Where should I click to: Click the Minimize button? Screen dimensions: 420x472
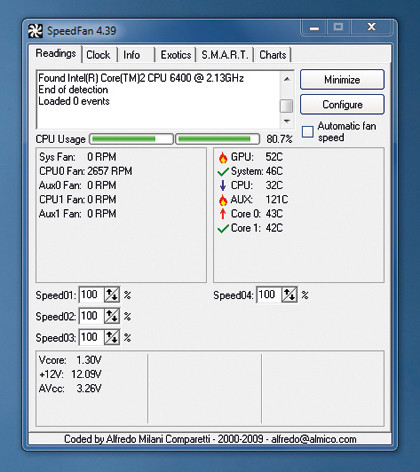[x=342, y=80]
